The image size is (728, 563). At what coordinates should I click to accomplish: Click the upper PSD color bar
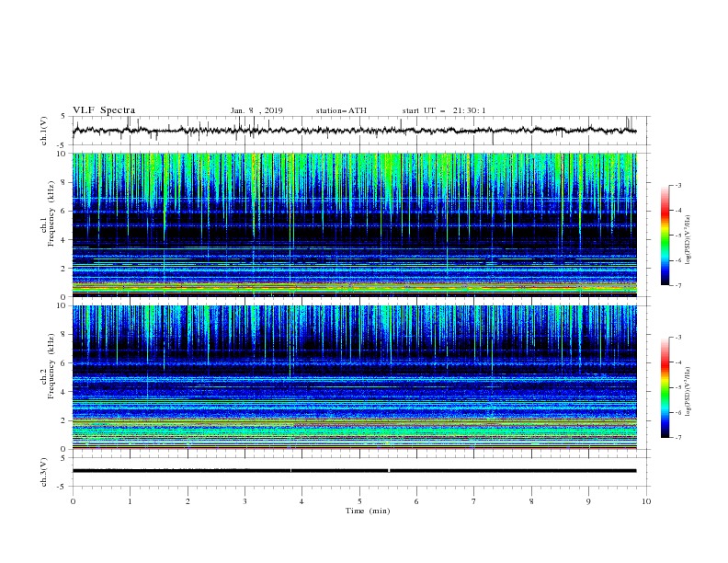pyautogui.click(x=665, y=236)
